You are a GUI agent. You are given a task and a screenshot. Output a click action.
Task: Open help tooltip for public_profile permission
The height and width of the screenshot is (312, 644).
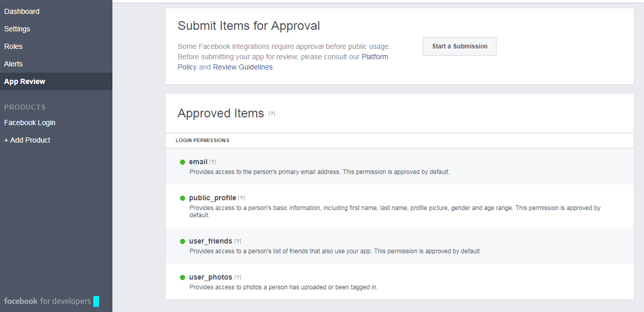pyautogui.click(x=241, y=198)
